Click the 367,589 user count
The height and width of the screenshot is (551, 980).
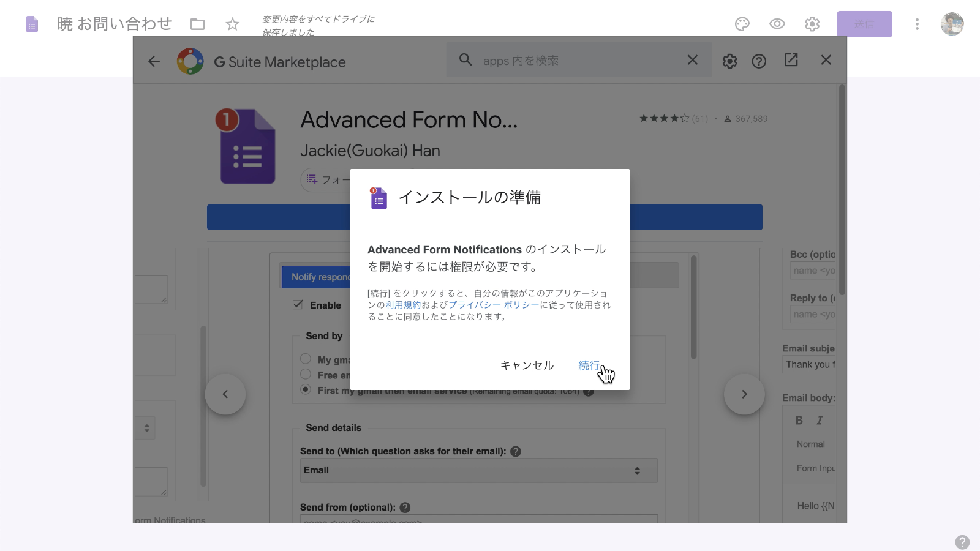[x=745, y=119]
